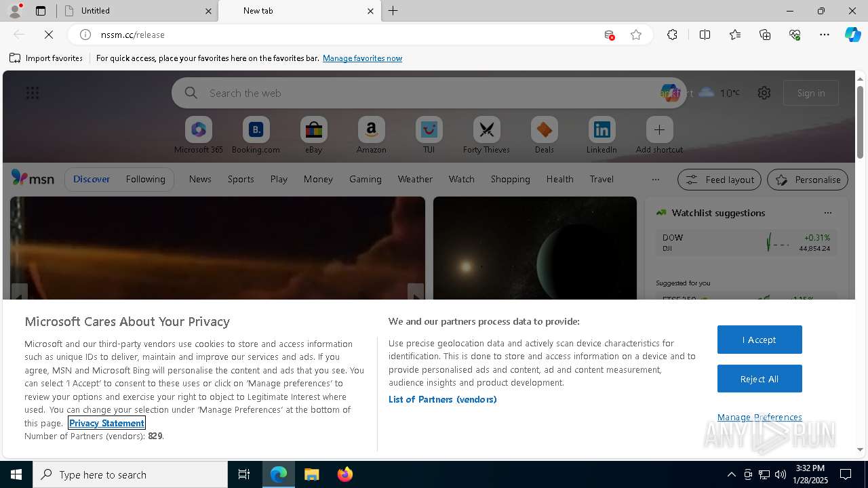Click the Personalise button
This screenshot has width=868, height=488.
pos(808,180)
